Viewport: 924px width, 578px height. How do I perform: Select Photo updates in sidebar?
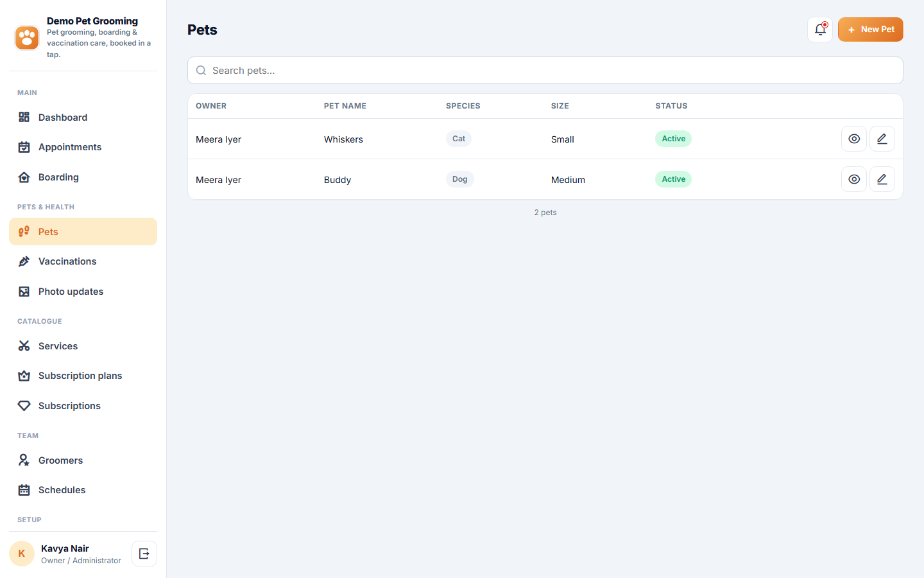click(x=83, y=292)
